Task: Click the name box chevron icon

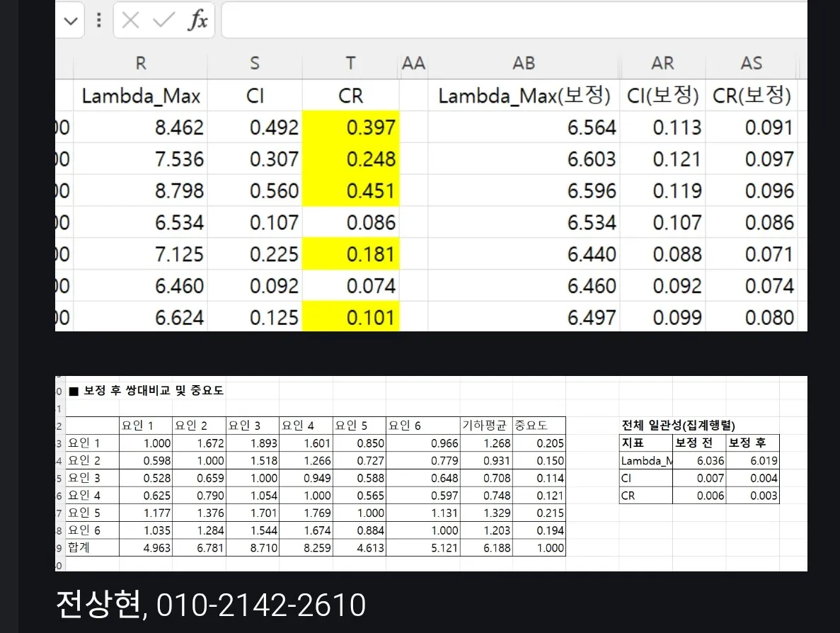Action: tap(70, 20)
